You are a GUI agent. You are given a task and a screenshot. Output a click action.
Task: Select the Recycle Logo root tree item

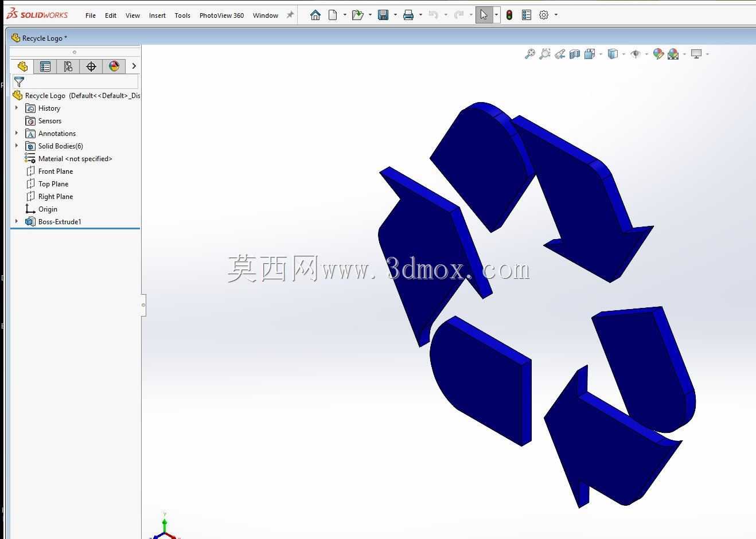pyautogui.click(x=76, y=95)
